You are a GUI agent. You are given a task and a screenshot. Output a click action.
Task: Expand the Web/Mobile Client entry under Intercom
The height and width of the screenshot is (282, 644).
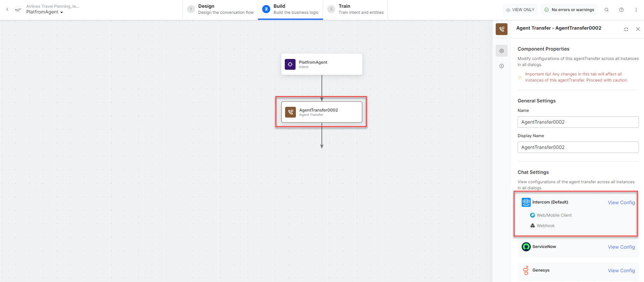(532, 215)
